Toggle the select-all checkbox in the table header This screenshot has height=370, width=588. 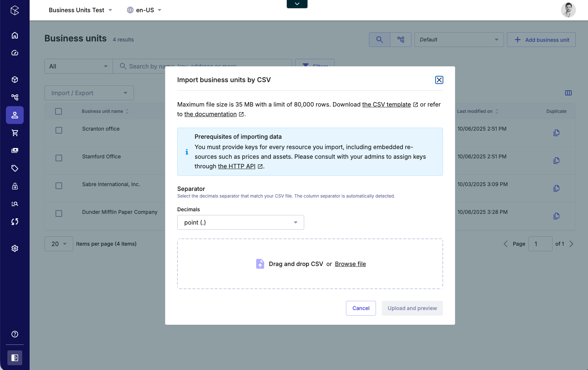pyautogui.click(x=58, y=111)
